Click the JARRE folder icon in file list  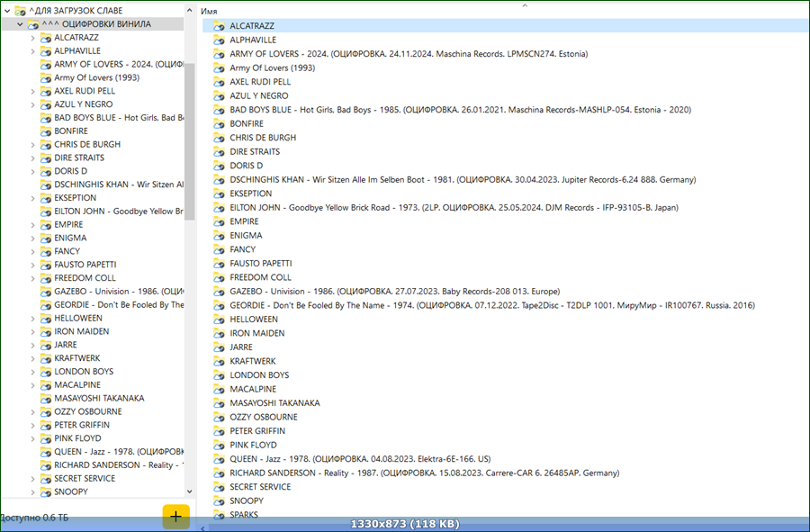click(x=219, y=347)
